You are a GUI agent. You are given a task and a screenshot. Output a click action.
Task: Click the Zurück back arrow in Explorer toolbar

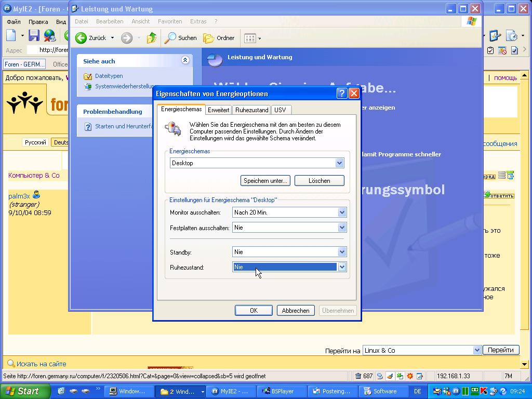coord(82,38)
